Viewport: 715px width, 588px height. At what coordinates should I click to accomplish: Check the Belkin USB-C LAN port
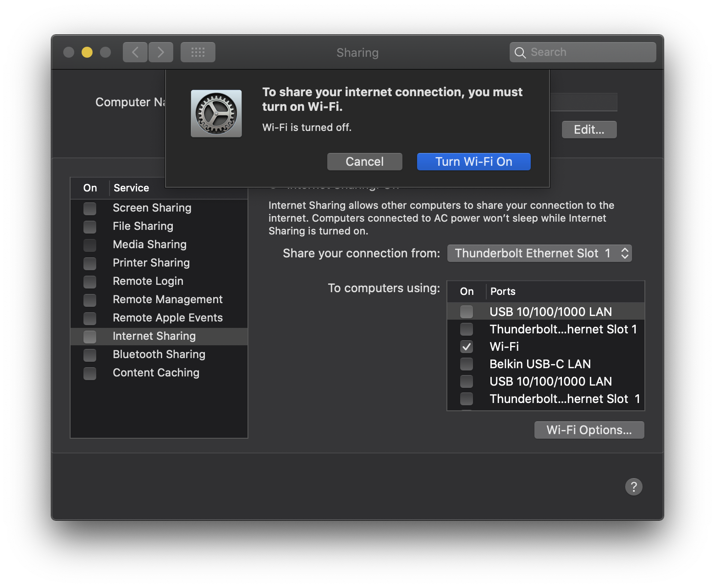click(x=467, y=364)
